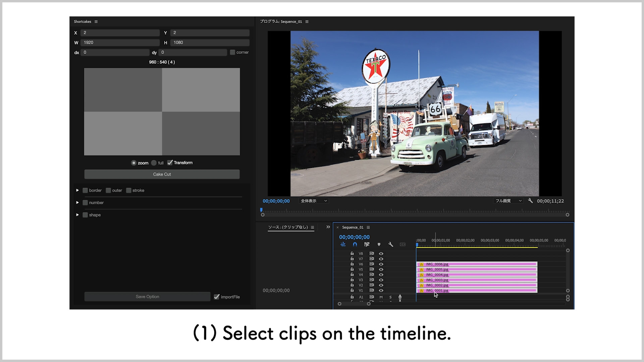Viewport: 644px width, 362px height.
Task: Disable the importFile checkbox
Action: tap(217, 297)
